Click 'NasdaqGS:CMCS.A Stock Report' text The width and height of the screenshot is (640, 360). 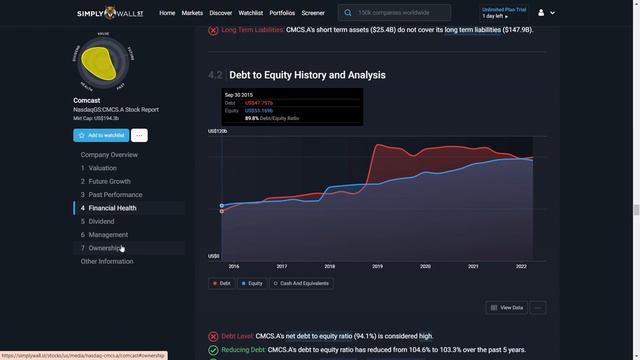click(x=116, y=110)
